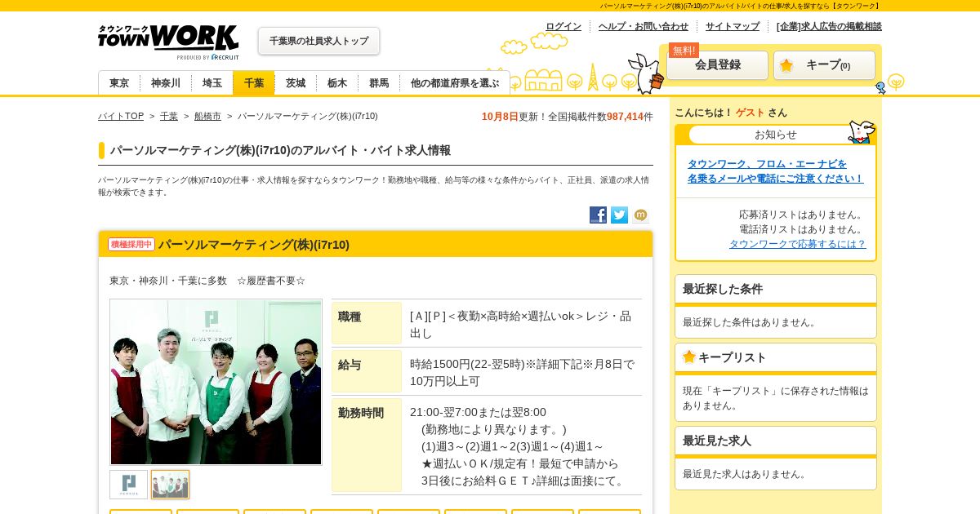Viewport: 980px width, 514px height.
Task: Select the 神奈川 region tab
Action: point(166,83)
